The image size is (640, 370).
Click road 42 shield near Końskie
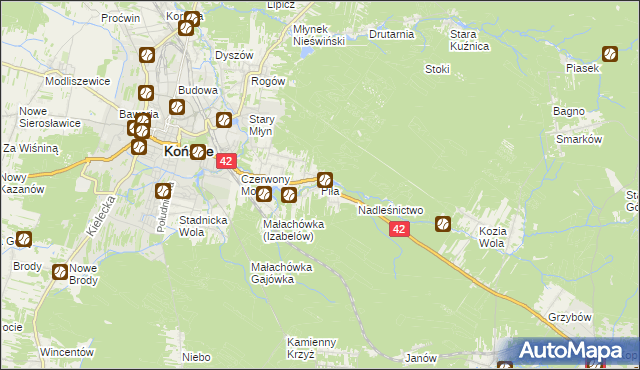[226, 161]
